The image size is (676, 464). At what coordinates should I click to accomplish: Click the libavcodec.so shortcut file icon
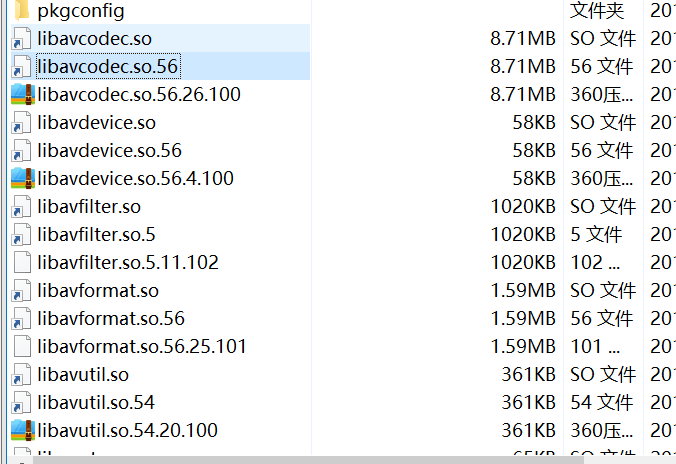pos(22,38)
